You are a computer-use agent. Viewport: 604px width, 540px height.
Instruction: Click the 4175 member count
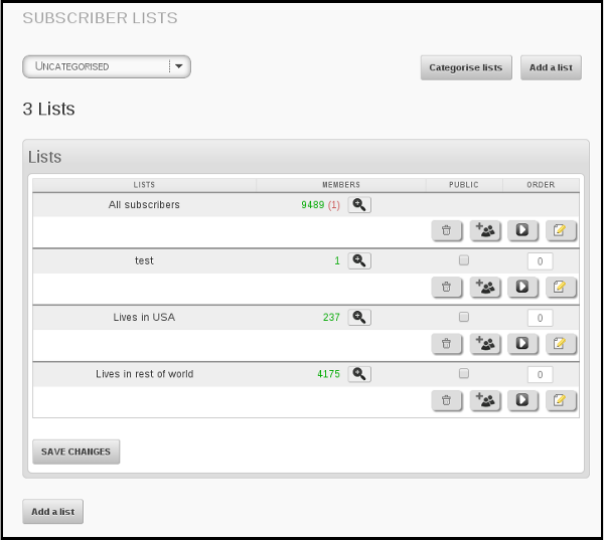pyautogui.click(x=329, y=374)
